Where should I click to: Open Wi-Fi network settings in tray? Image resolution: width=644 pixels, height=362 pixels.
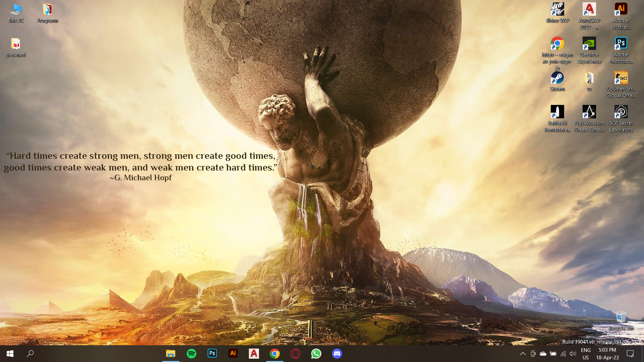pos(563,354)
